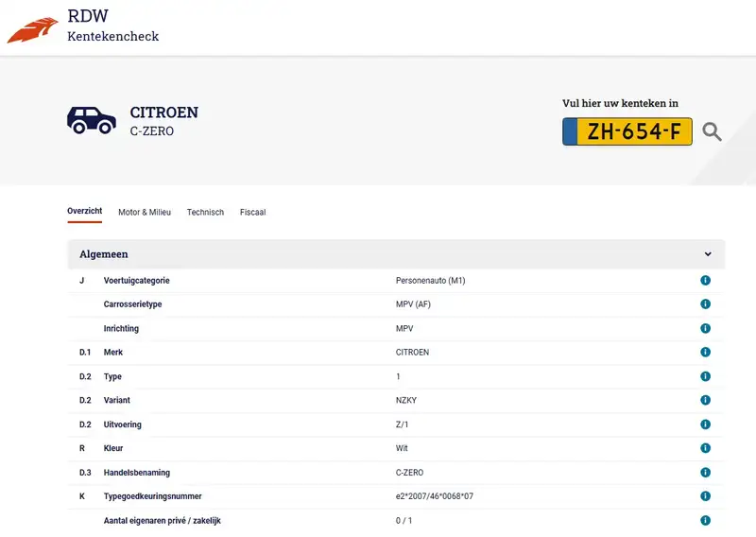Click the blue car icon
The height and width of the screenshot is (537, 756).
point(92,120)
